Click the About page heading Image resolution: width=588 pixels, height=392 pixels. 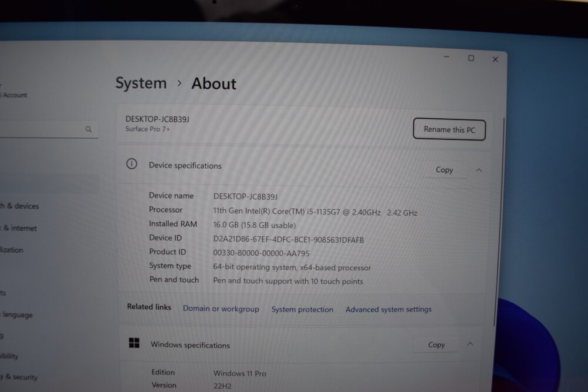(214, 83)
